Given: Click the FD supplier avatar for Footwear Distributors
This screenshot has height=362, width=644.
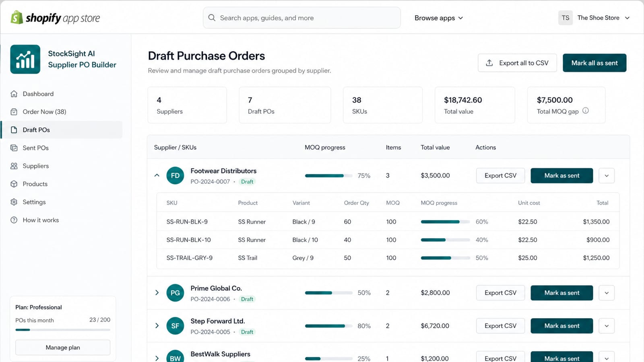Looking at the screenshot, I should coord(175,176).
